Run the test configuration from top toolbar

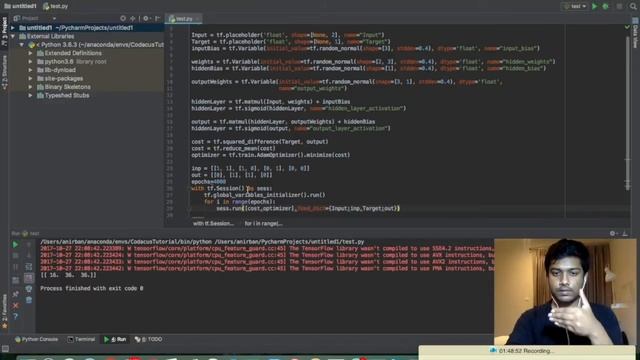[x=594, y=6]
